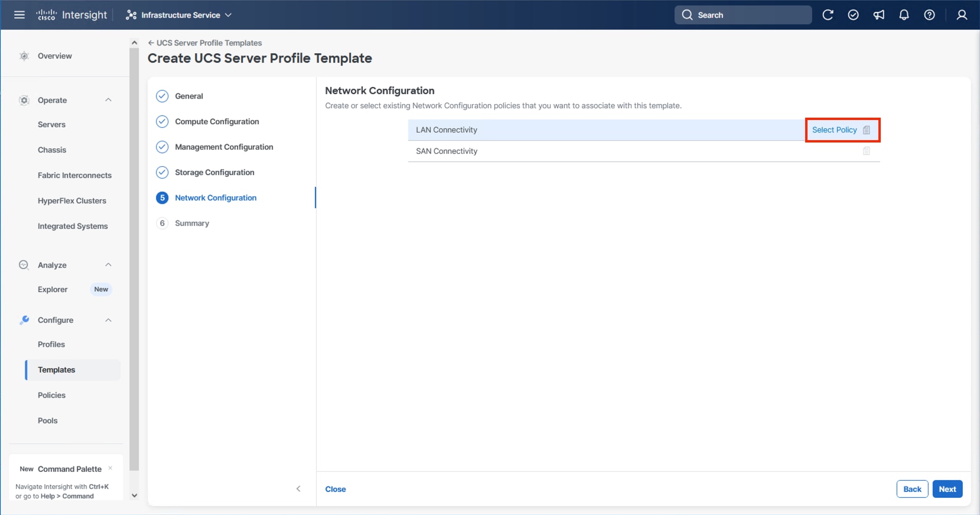Image resolution: width=980 pixels, height=515 pixels.
Task: Open the user profile icon
Action: [x=962, y=15]
